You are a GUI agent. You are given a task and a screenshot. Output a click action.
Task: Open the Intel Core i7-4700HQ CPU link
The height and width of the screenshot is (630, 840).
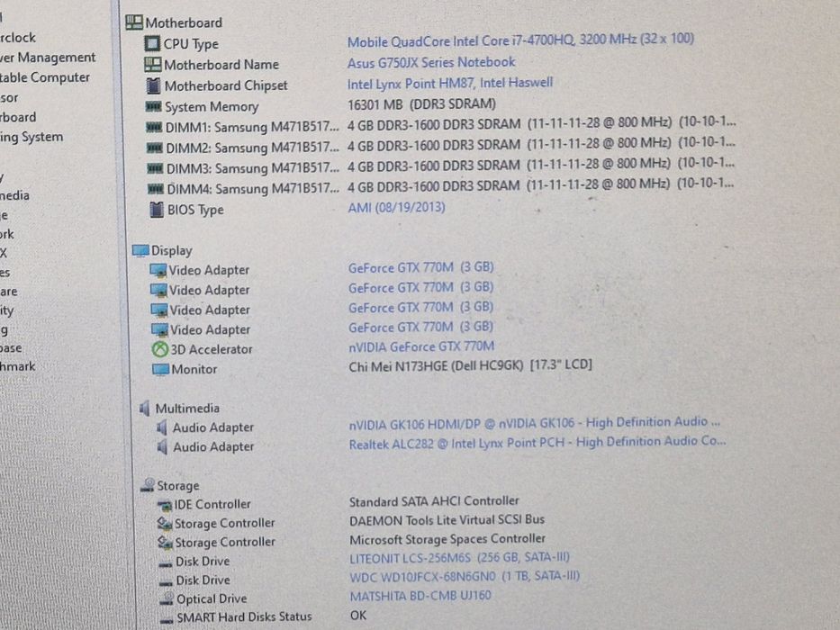pos(520,40)
